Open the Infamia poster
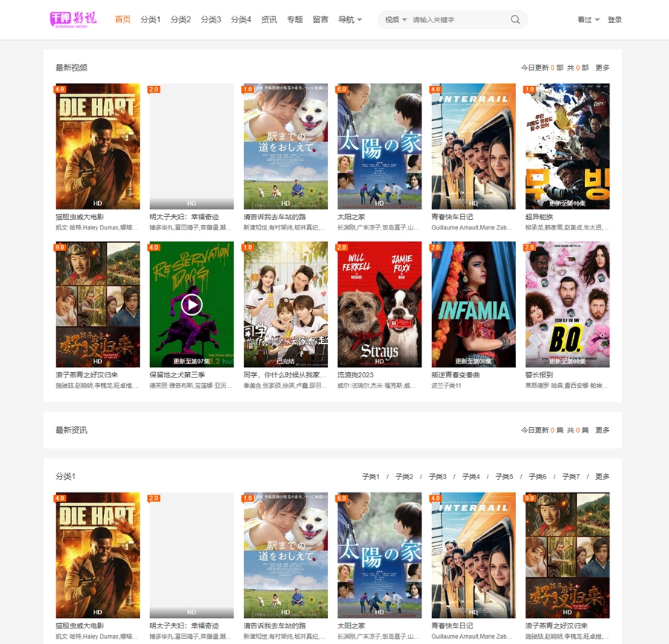 tap(474, 305)
